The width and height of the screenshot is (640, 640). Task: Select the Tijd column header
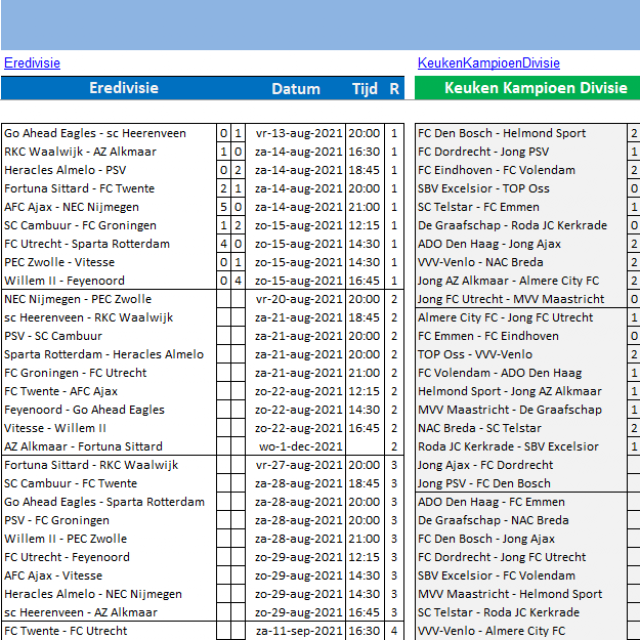pos(364,89)
